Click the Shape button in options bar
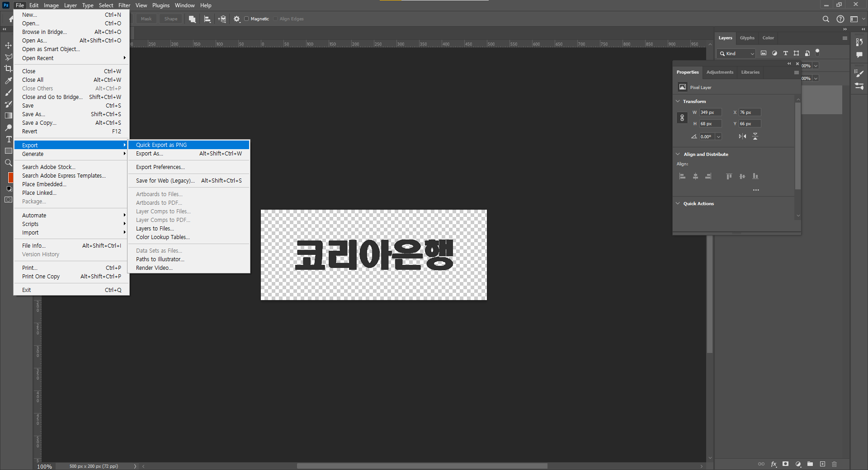The height and width of the screenshot is (470, 868). [x=171, y=19]
